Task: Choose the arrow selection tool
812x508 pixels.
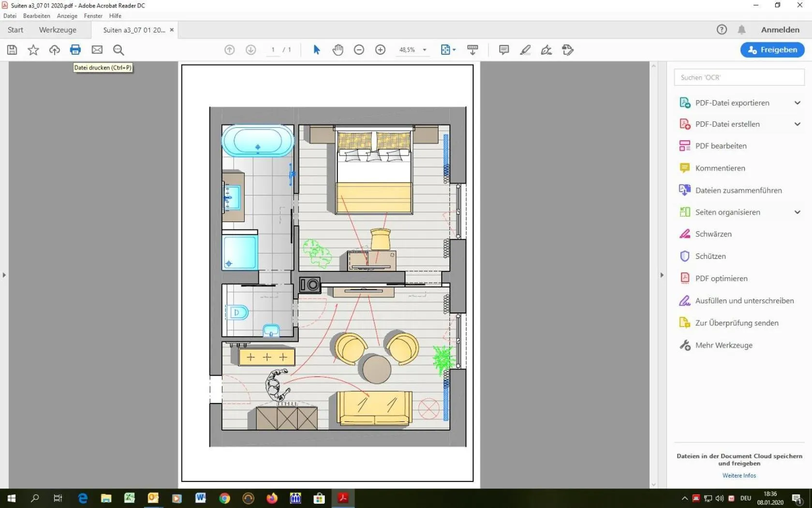Action: [x=316, y=50]
